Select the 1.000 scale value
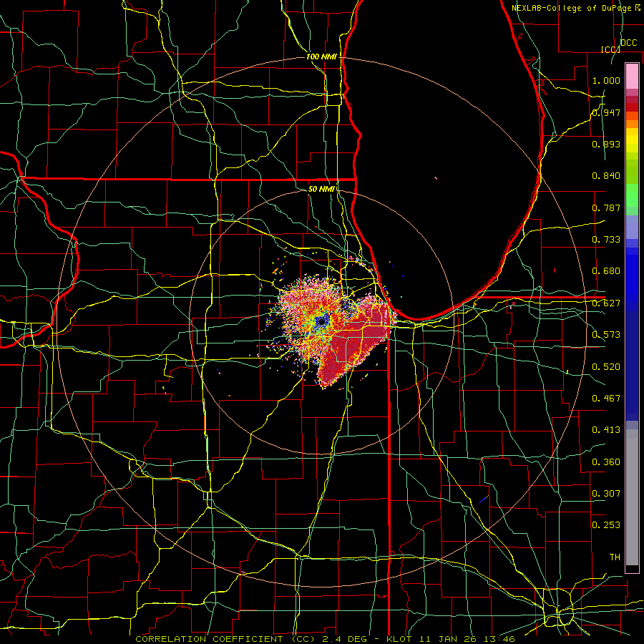This screenshot has height=644, width=644. (606, 80)
